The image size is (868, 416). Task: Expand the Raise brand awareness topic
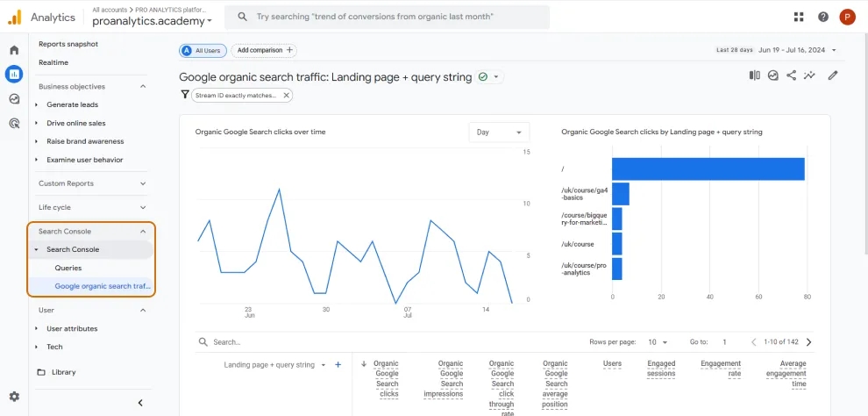(37, 141)
